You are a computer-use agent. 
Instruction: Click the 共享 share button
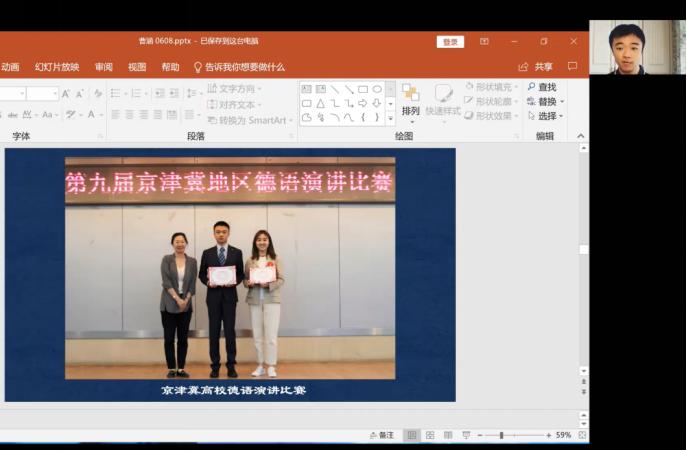pos(536,67)
